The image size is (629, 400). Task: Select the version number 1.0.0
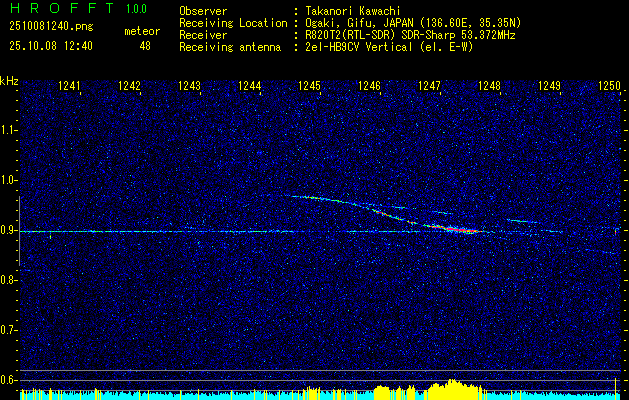pyautogui.click(x=136, y=9)
